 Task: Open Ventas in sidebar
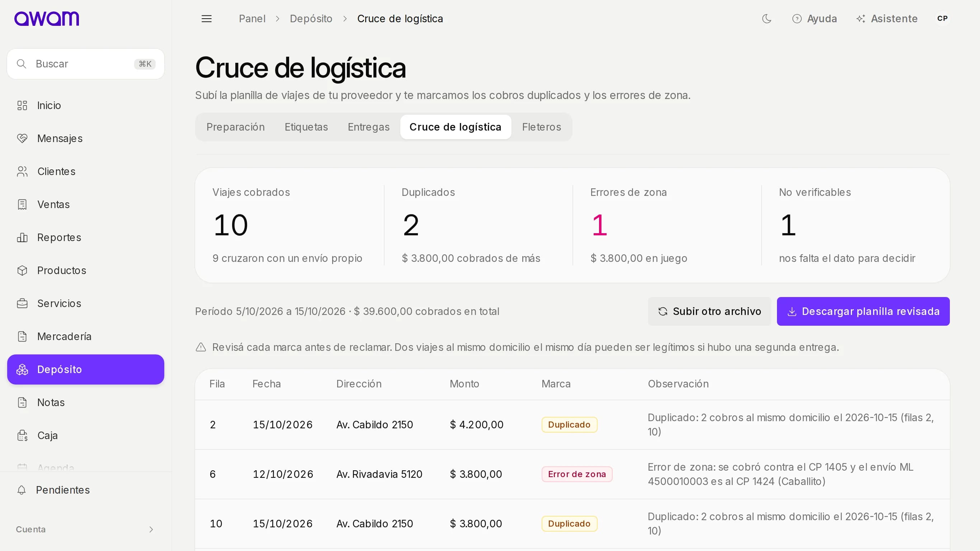pyautogui.click(x=86, y=204)
